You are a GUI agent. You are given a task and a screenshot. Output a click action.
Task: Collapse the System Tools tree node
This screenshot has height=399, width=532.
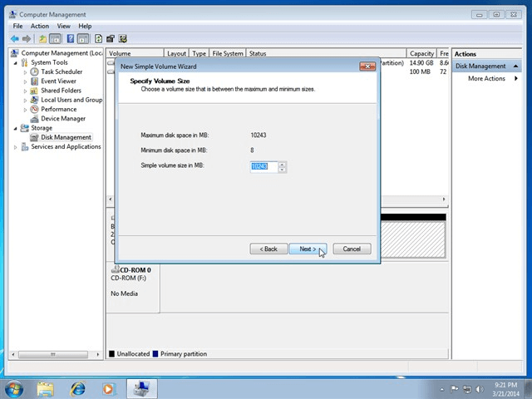tap(15, 63)
